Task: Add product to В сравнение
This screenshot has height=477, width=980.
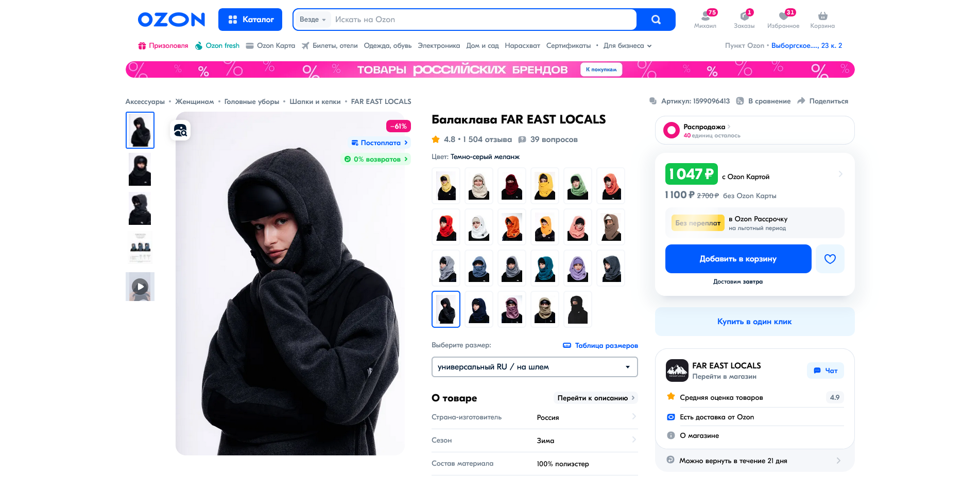Action: [x=763, y=101]
